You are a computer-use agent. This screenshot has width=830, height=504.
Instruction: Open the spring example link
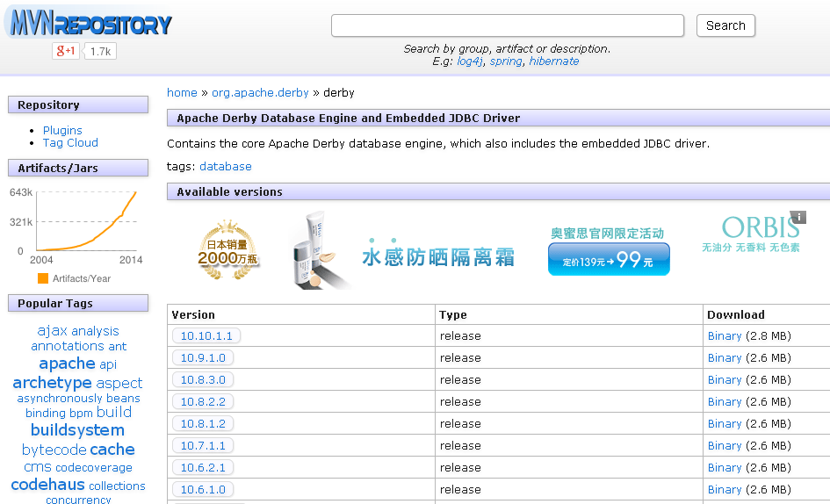[x=506, y=61]
